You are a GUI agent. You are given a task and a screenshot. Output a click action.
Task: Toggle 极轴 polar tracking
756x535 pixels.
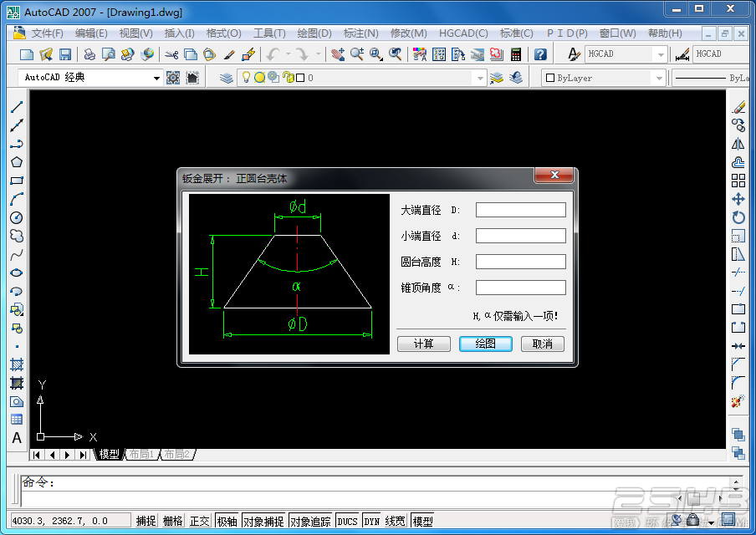227,521
